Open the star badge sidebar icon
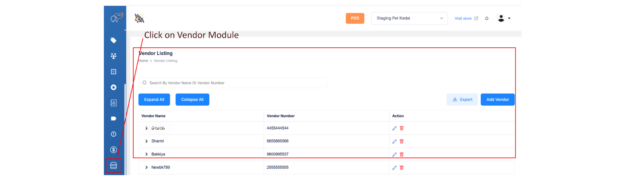The height and width of the screenshot is (180, 644). [113, 87]
